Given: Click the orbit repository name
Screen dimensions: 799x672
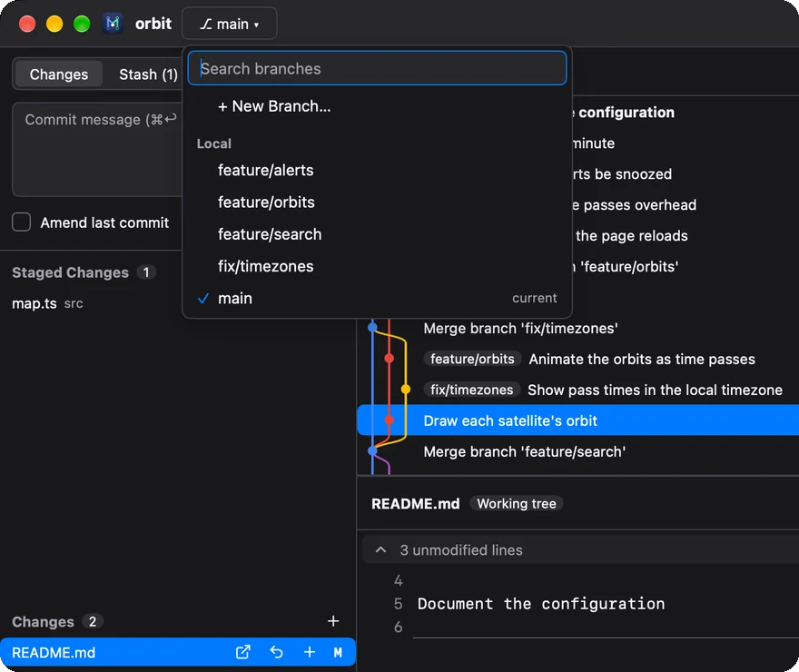Looking at the screenshot, I should (x=153, y=24).
